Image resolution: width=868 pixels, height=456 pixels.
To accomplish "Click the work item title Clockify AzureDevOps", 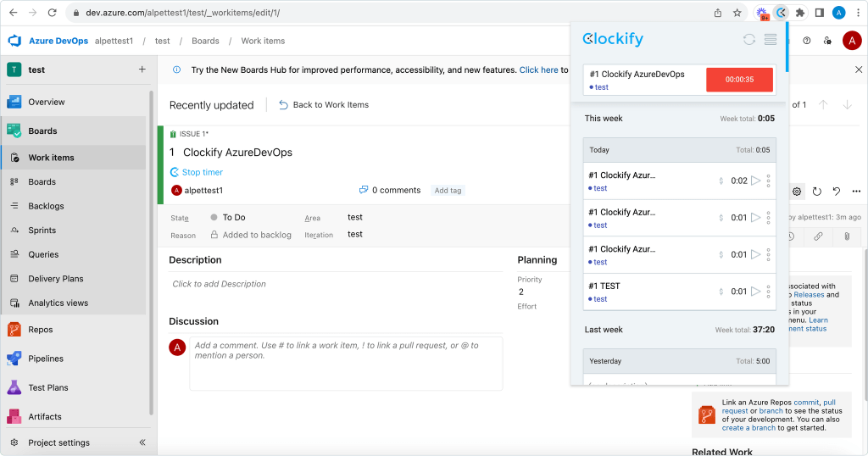I will pyautogui.click(x=237, y=153).
